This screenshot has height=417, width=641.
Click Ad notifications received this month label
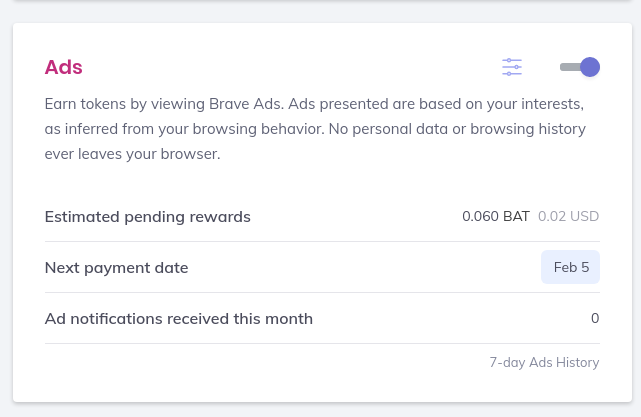179,319
